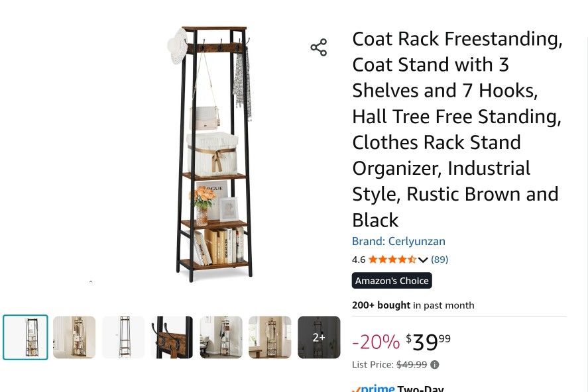Click the Amazon's Choice badge

point(392,280)
